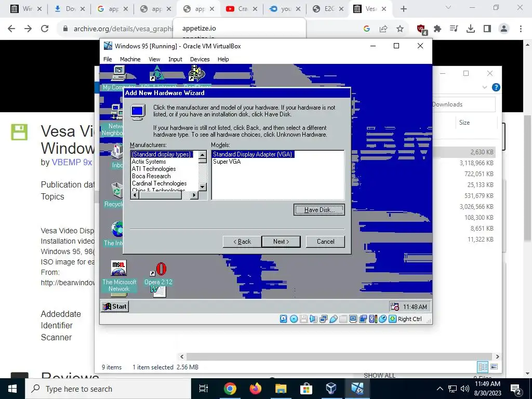Open Chrome downloads icon in toolbar
532x399 pixels.
tap(471, 29)
